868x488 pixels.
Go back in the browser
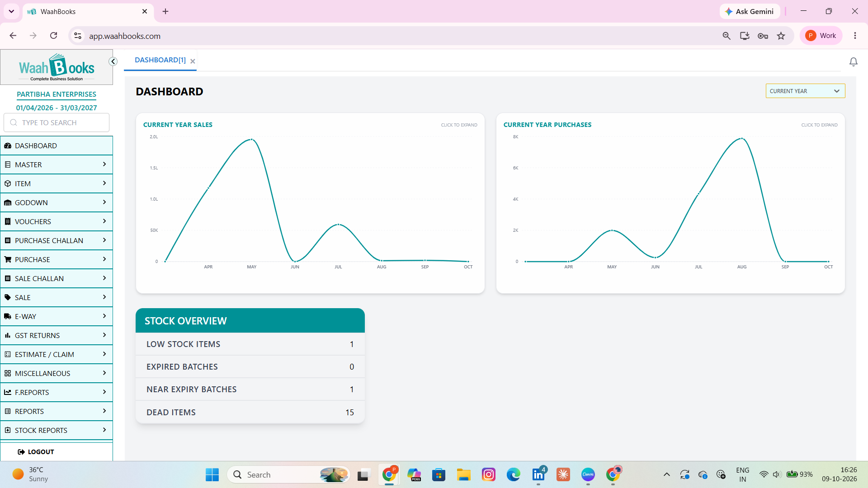tap(13, 36)
